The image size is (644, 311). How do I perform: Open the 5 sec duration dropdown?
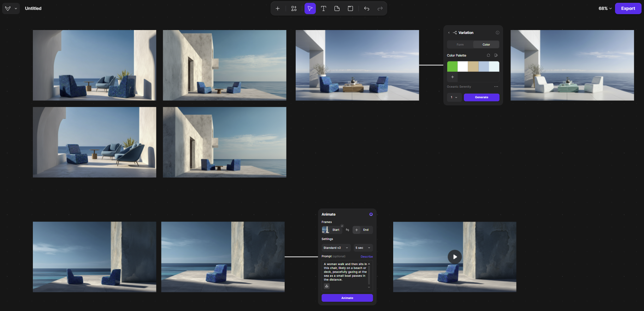363,248
